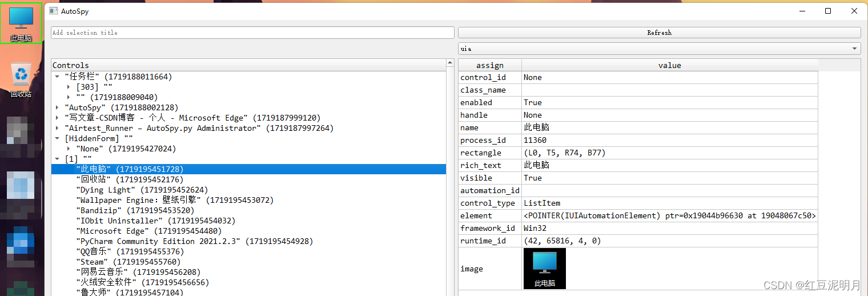The width and height of the screenshot is (868, 296).
Task: Select the "AutoSpy" (1719188002128) row text
Action: click(x=122, y=107)
